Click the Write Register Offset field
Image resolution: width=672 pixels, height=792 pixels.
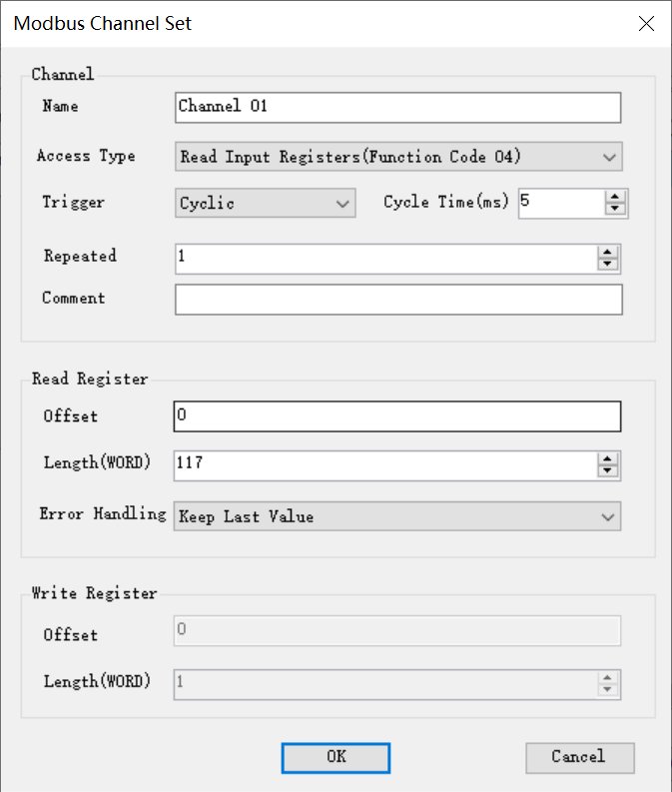pos(397,630)
